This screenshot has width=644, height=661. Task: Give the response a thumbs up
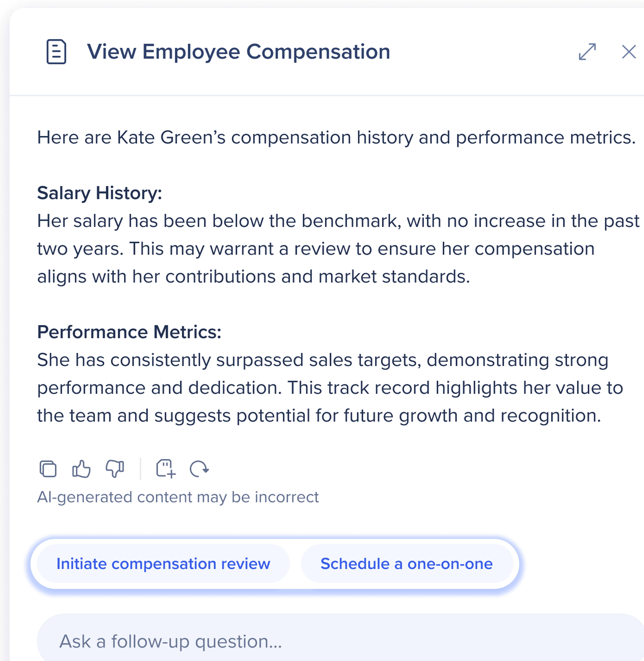click(81, 469)
